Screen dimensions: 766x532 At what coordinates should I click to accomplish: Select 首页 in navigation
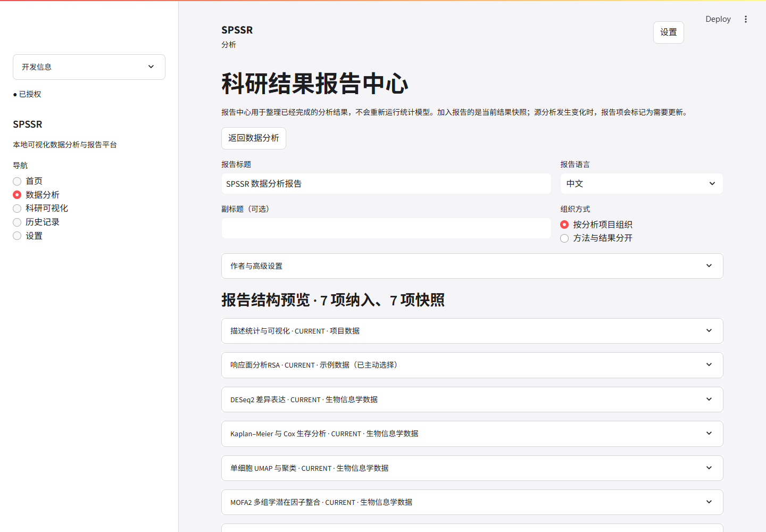28,181
